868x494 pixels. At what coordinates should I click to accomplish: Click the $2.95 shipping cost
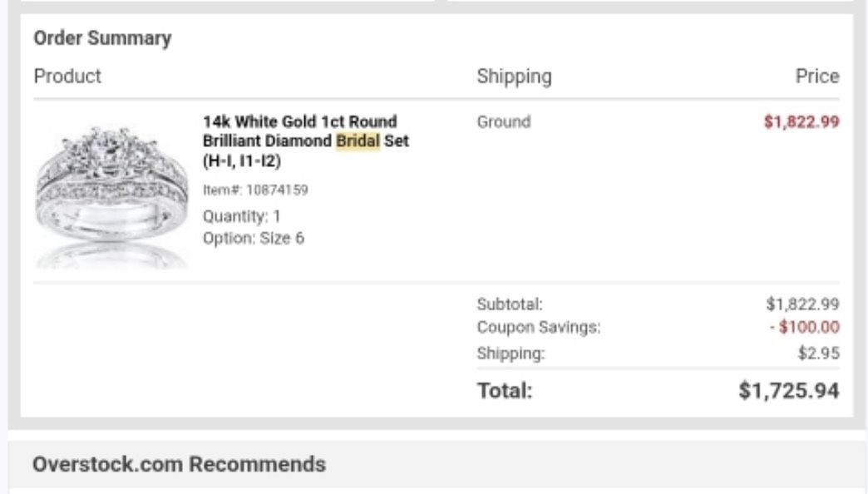818,353
